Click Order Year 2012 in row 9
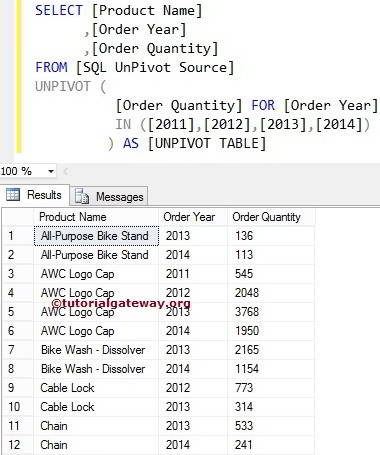 point(178,388)
